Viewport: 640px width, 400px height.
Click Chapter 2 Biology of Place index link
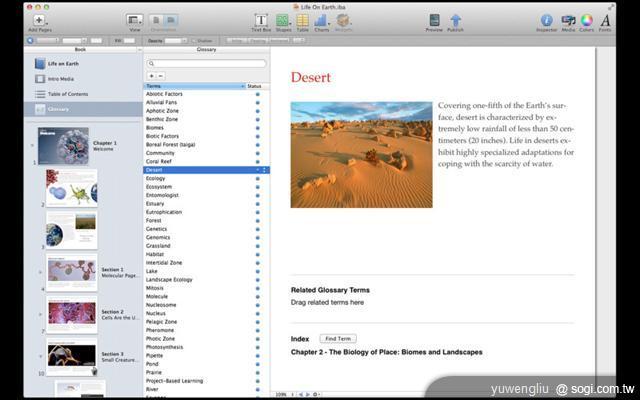coord(387,352)
